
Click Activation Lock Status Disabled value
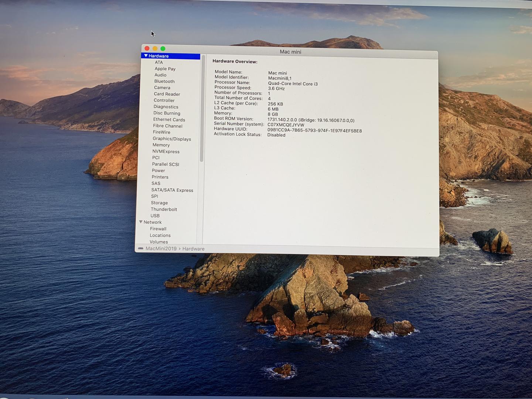276,135
